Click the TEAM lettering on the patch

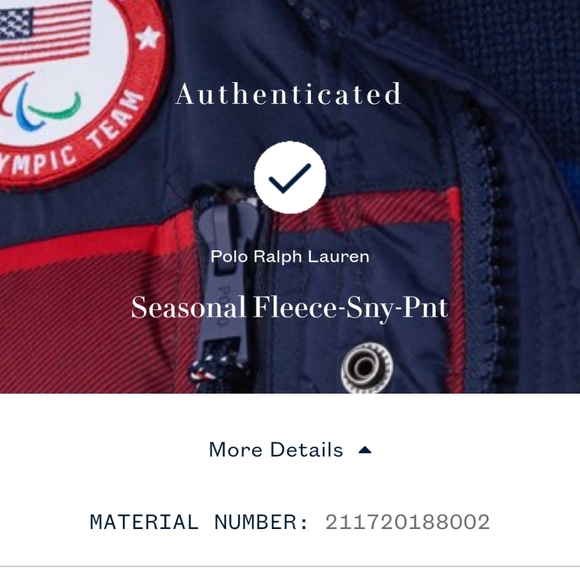click(116, 118)
